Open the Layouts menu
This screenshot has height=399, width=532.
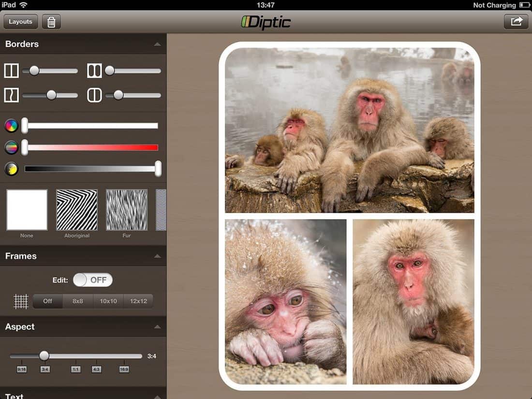(x=20, y=22)
